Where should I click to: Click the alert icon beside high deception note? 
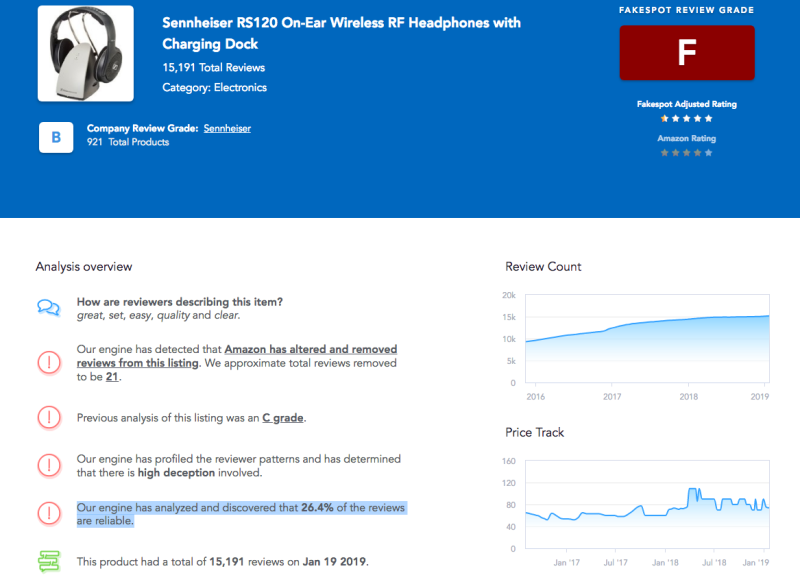(49, 465)
